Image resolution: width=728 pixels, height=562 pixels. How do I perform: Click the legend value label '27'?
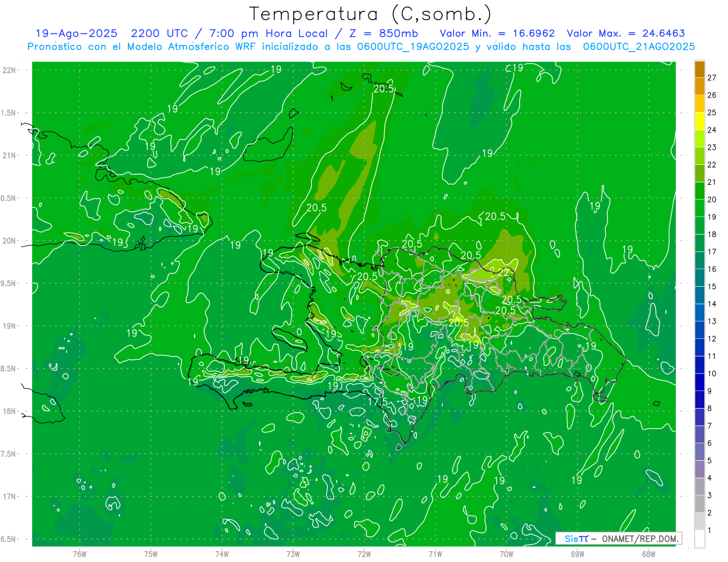712,78
